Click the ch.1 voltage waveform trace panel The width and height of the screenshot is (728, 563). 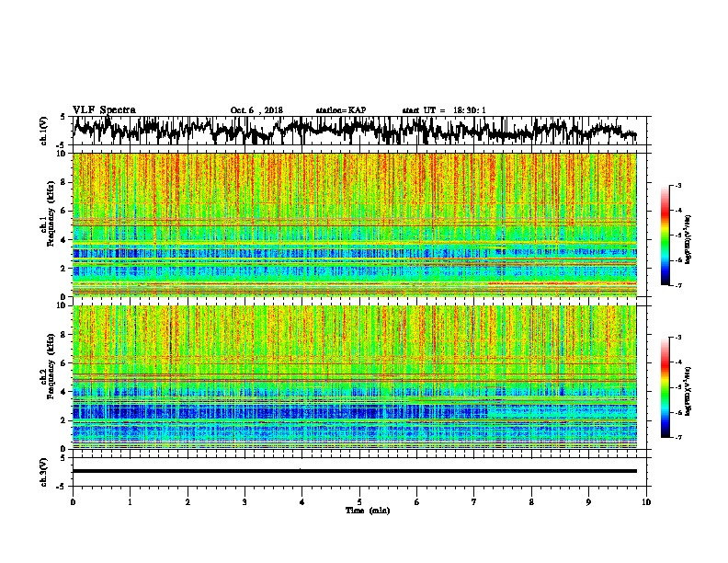[x=359, y=131]
